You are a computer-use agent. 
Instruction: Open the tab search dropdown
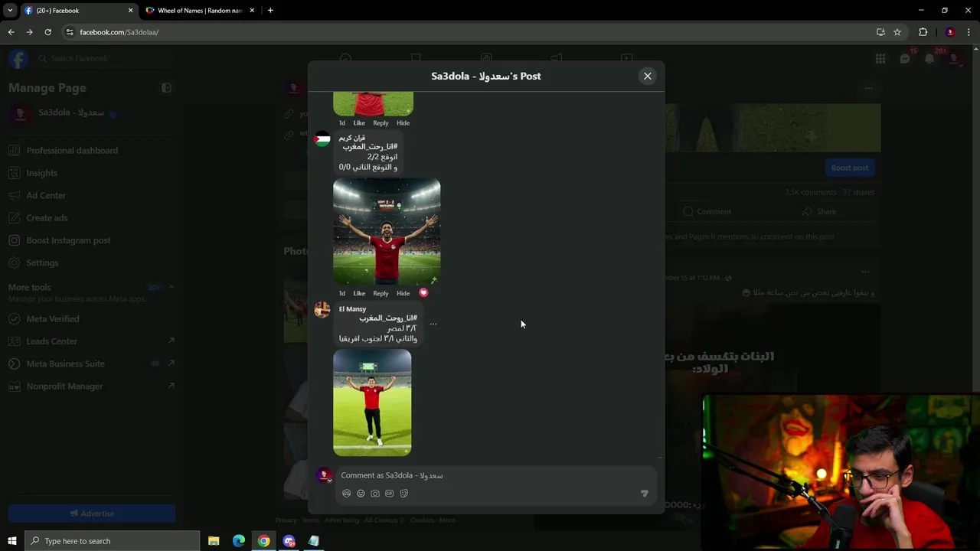10,11
